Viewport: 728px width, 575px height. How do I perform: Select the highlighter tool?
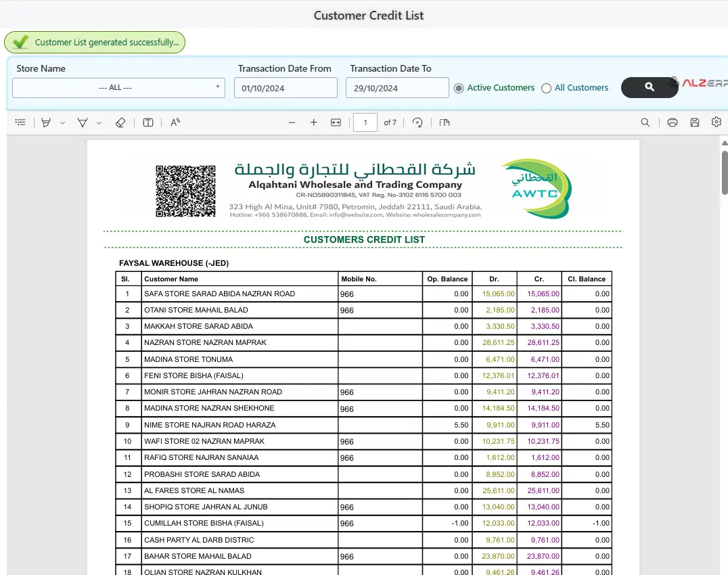tap(45, 122)
